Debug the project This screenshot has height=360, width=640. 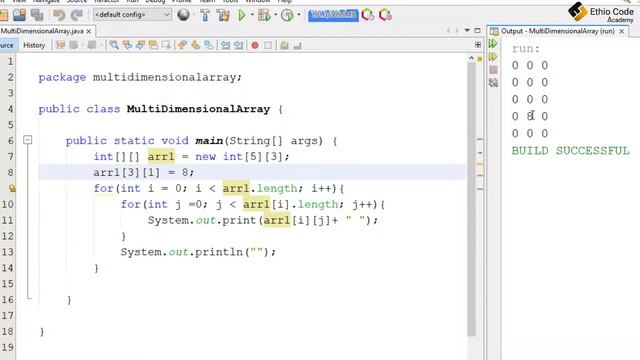point(264,16)
